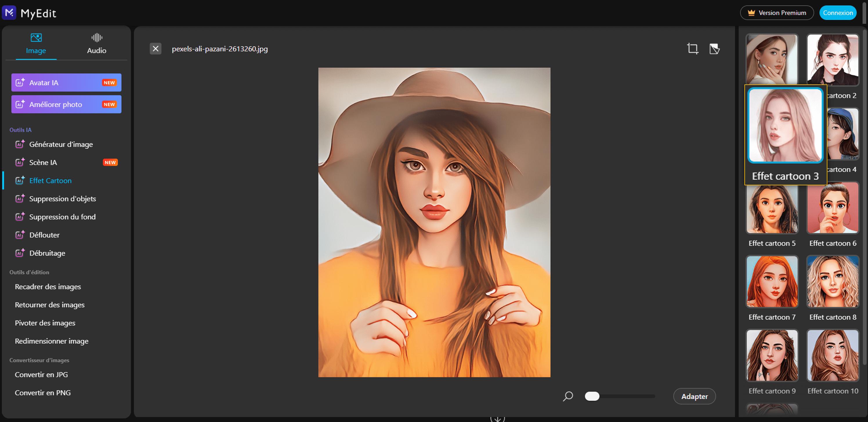Click the magnifier zoom icon

coord(568,396)
